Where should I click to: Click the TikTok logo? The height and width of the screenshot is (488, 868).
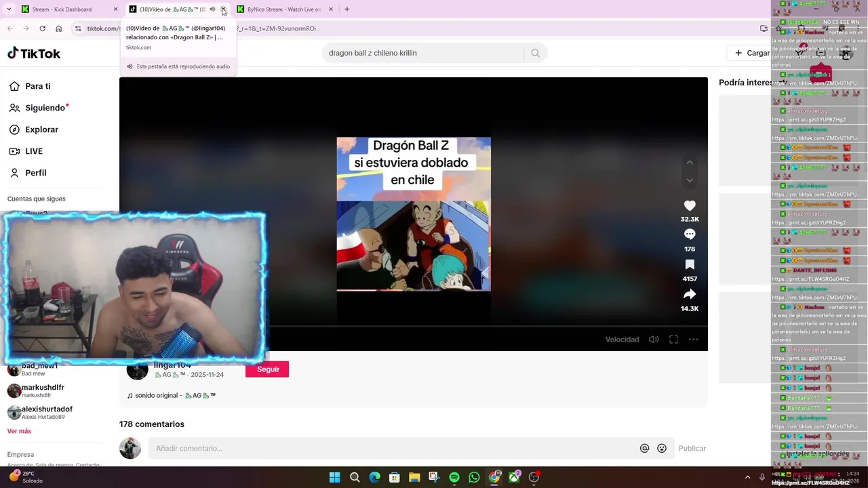click(x=34, y=54)
